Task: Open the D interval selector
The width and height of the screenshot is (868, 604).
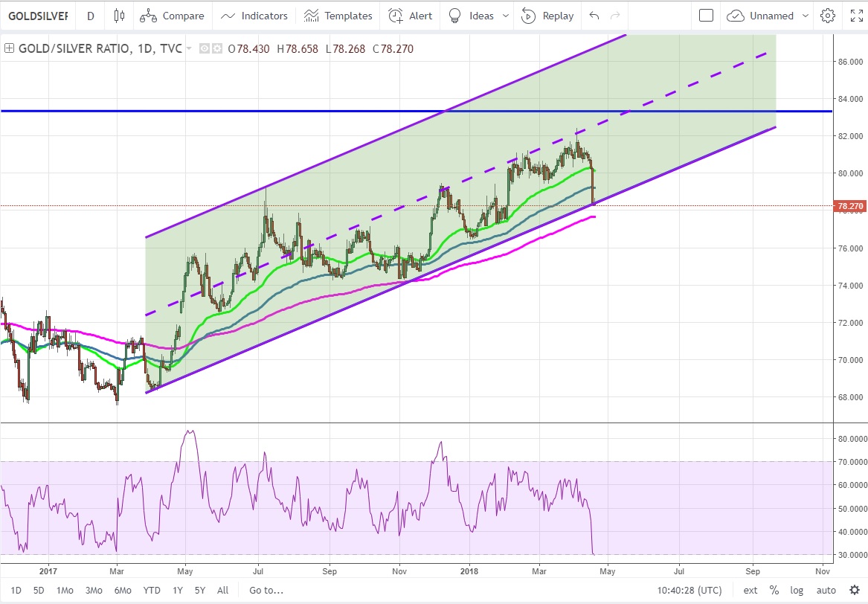Action: pos(90,16)
